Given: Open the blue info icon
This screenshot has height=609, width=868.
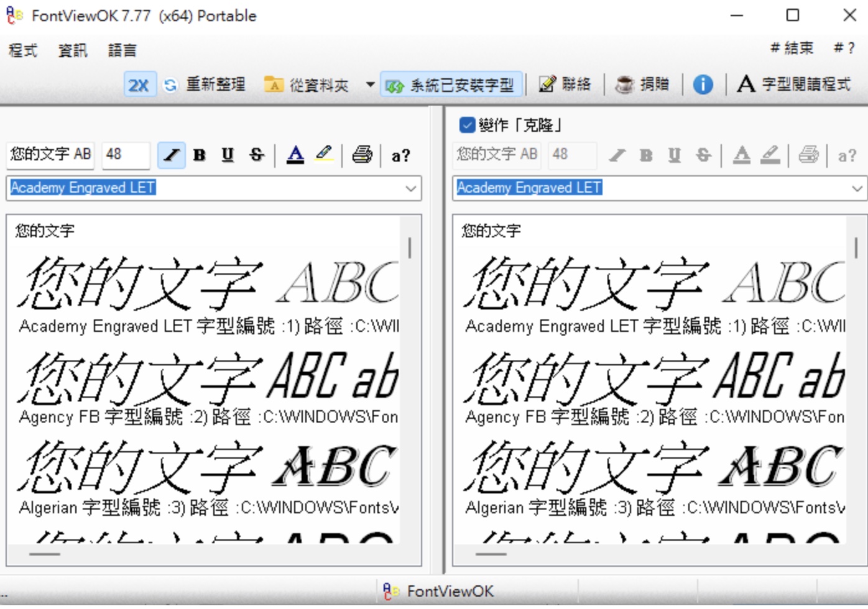Looking at the screenshot, I should coord(703,85).
